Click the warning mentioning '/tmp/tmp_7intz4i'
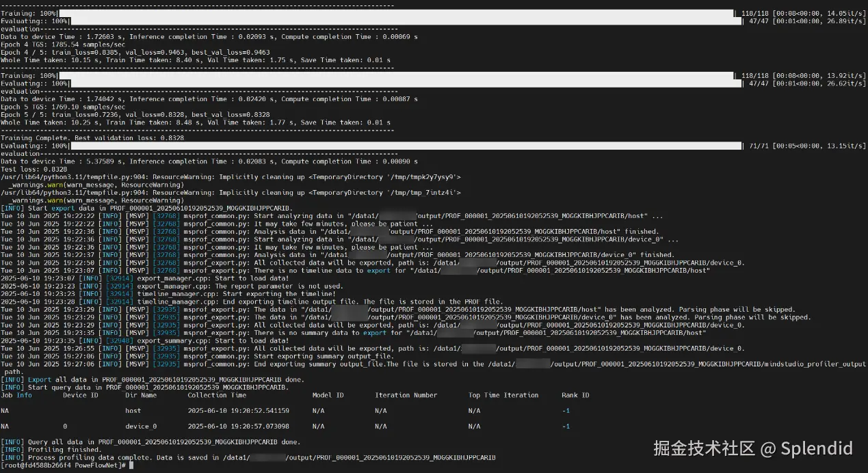 coord(231,193)
